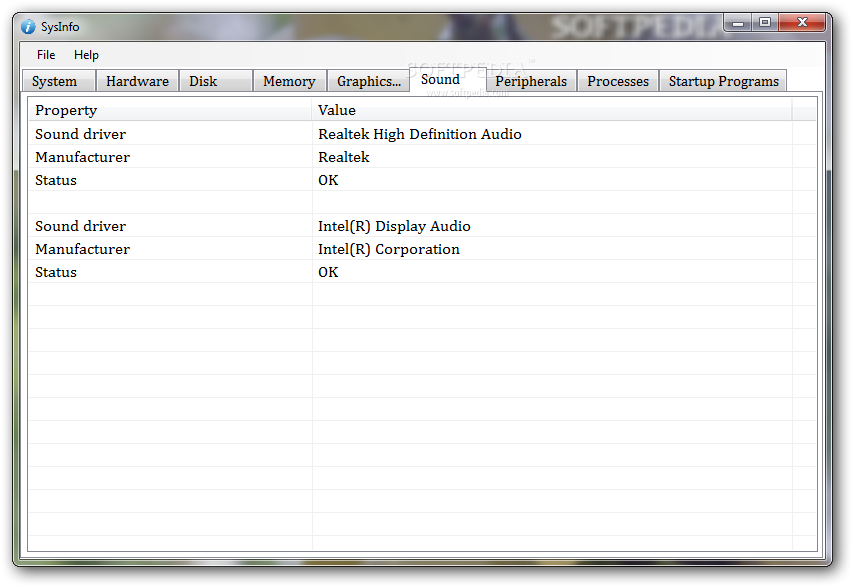853x587 pixels.
Task: Select the Realtek manufacturer value
Action: (x=343, y=157)
